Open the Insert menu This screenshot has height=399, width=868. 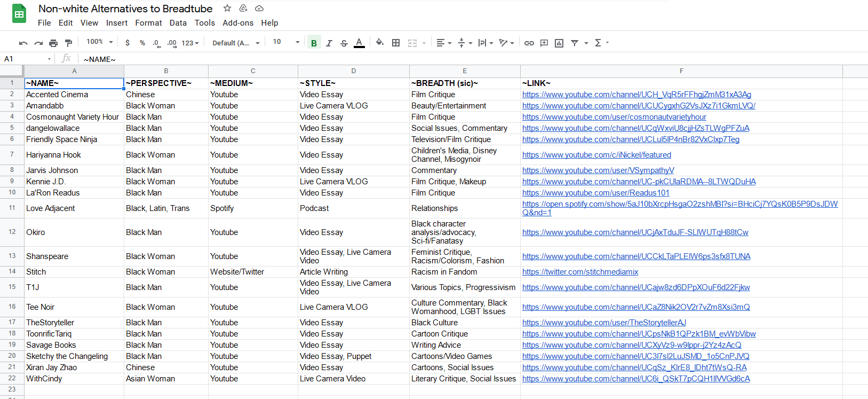pyautogui.click(x=117, y=23)
